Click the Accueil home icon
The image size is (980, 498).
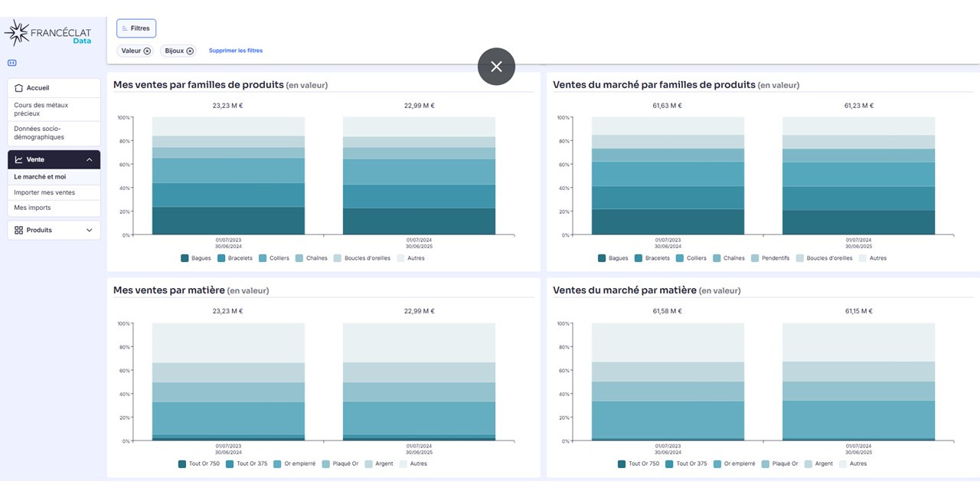(x=19, y=88)
